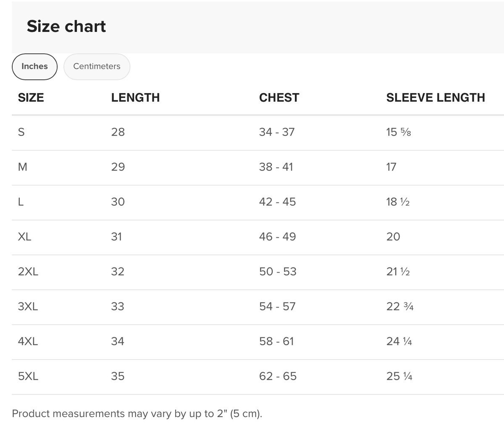Click the 34 - 37 chest value

[277, 132]
